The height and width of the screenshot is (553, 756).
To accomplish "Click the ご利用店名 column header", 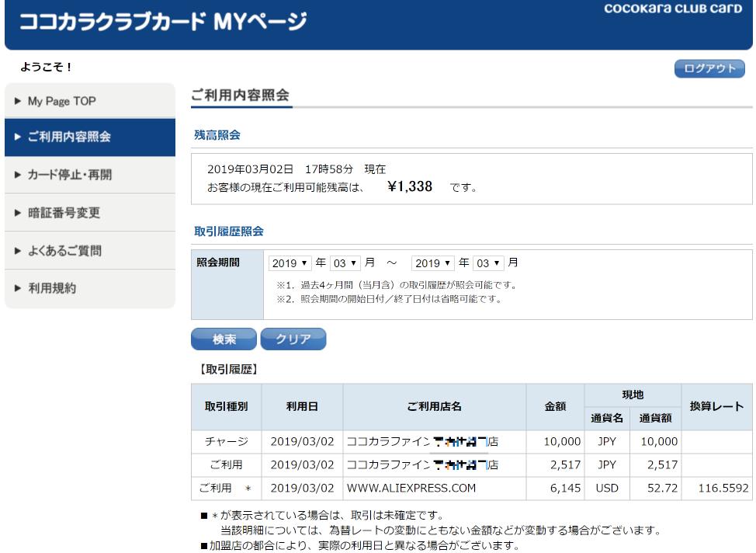I will tap(435, 407).
